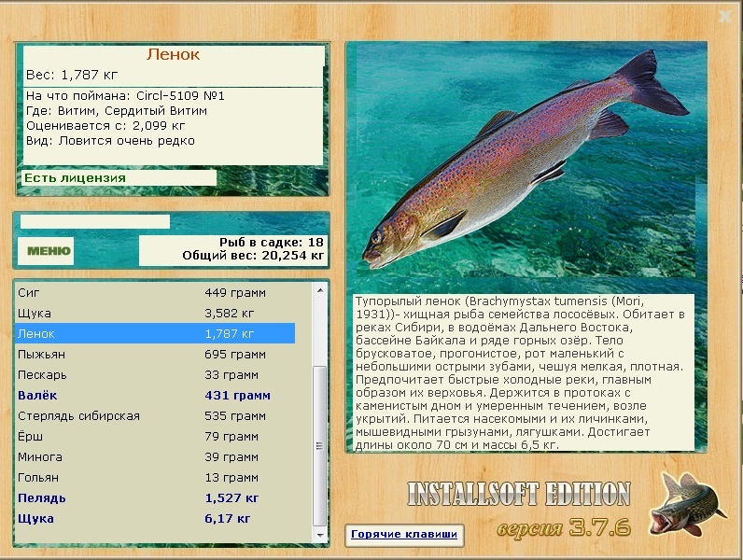Screen dimensions: 743x560
Task: Click the Вид: Ловится очень редко line
Action: pos(110,141)
